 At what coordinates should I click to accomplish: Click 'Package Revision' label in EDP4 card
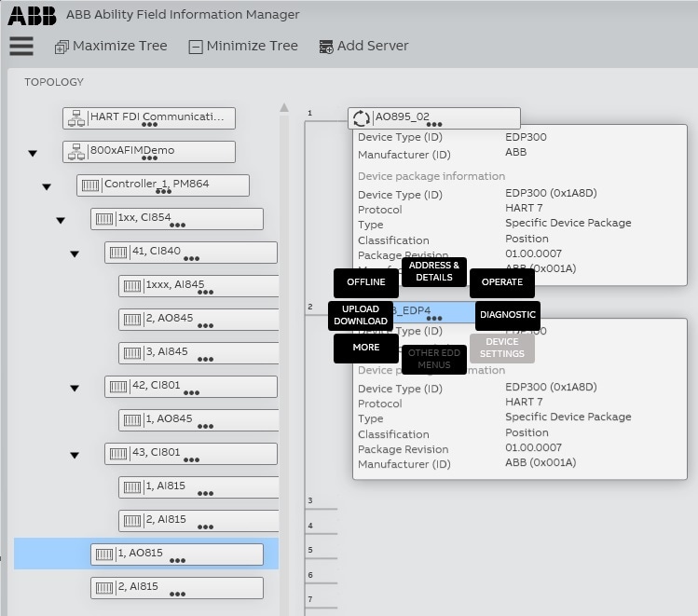(x=404, y=449)
